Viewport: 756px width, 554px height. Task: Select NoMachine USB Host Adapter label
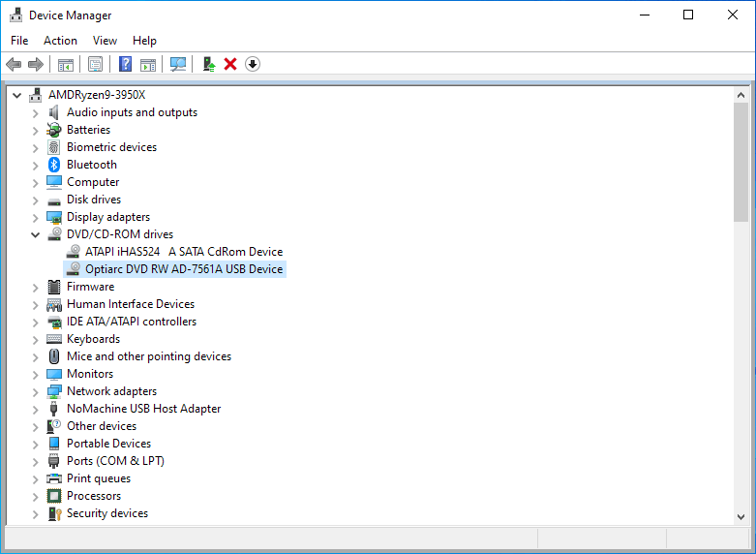tap(143, 409)
